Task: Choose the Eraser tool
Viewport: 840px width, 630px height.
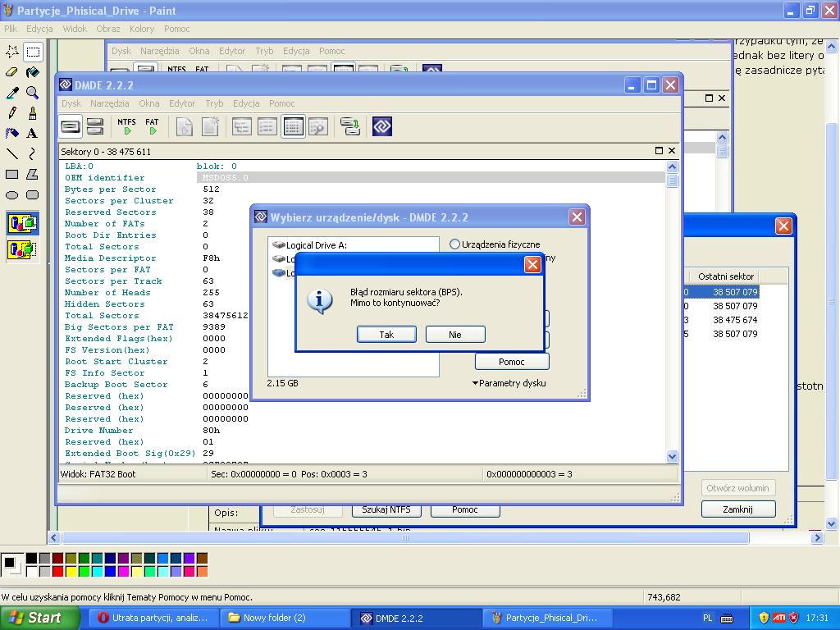Action: (x=12, y=72)
